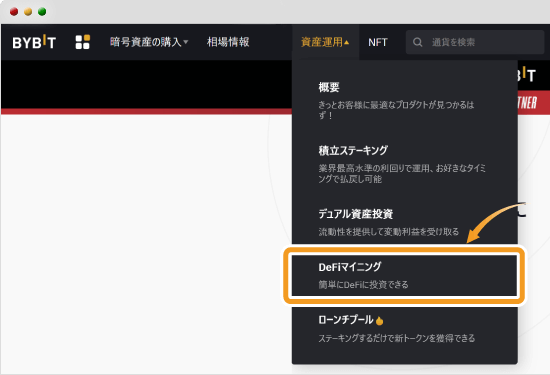
Task: Focus the 通貨を検索 search field
Action: pos(475,42)
